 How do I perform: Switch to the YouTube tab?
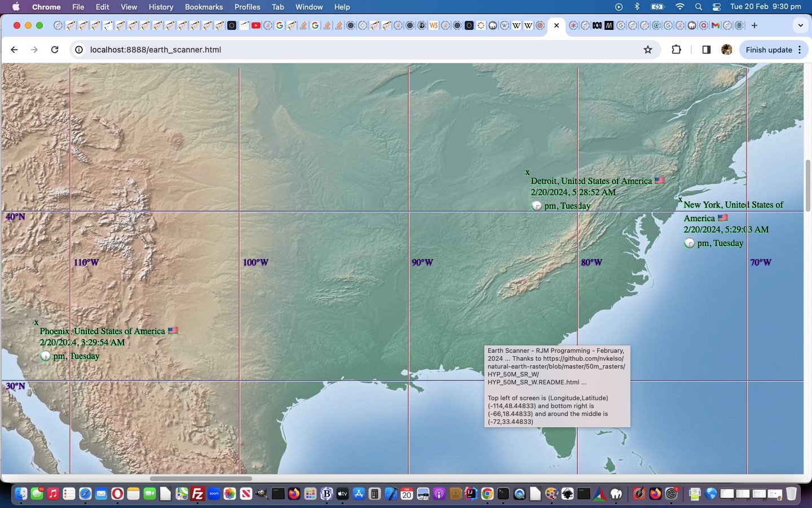(x=256, y=25)
